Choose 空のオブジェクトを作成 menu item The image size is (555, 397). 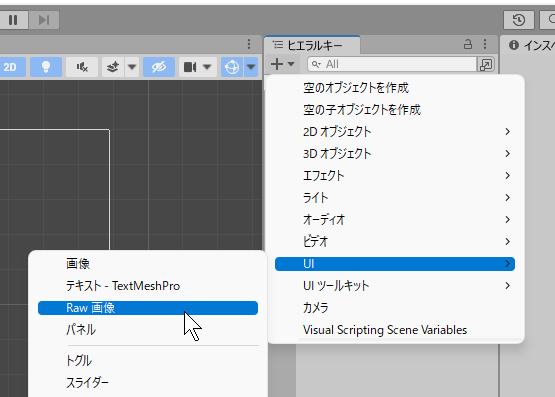(x=395, y=88)
